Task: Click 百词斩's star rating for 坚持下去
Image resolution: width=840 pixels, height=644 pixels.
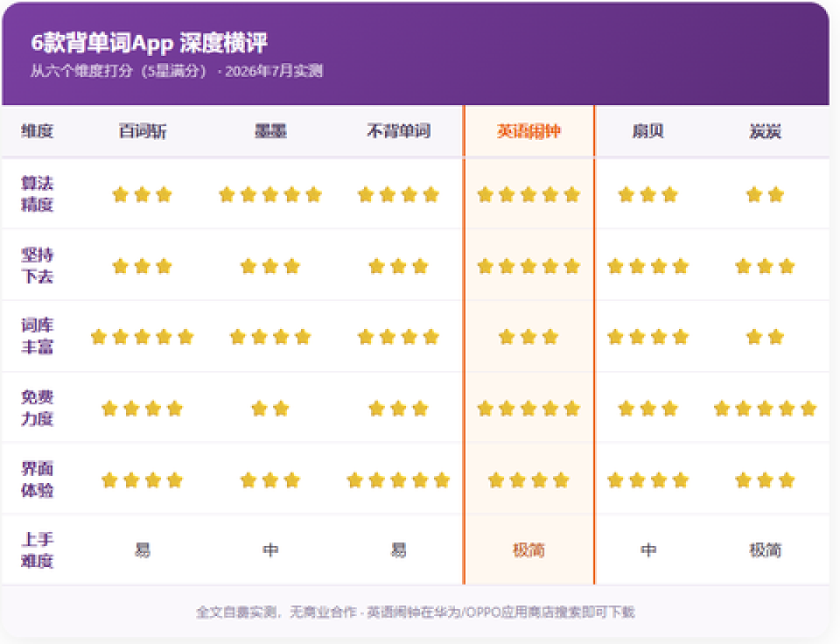Action: (x=142, y=266)
